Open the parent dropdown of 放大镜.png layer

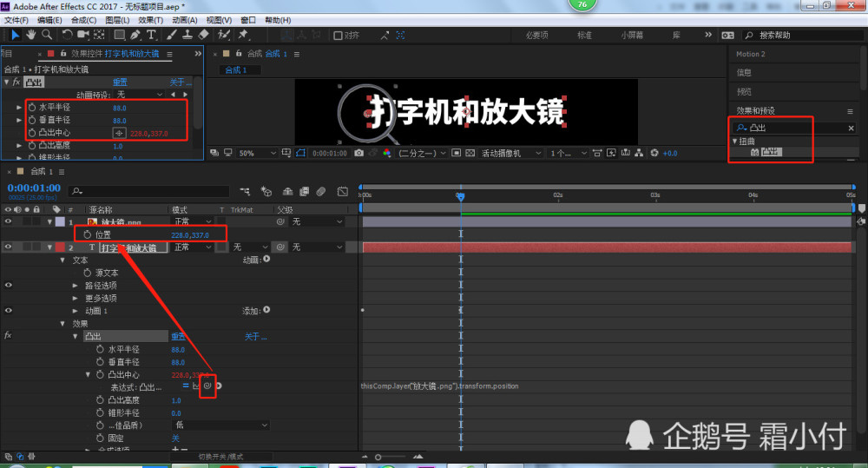(317, 221)
